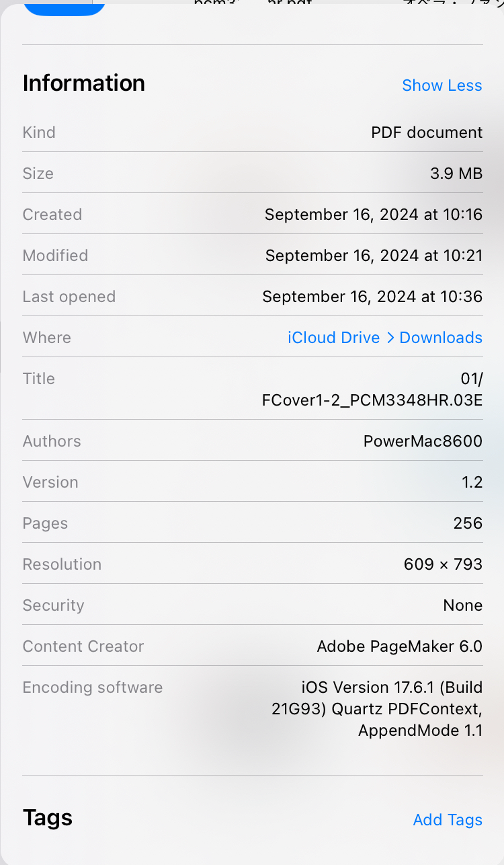
Task: Tap the Add Tags link
Action: [x=448, y=820]
